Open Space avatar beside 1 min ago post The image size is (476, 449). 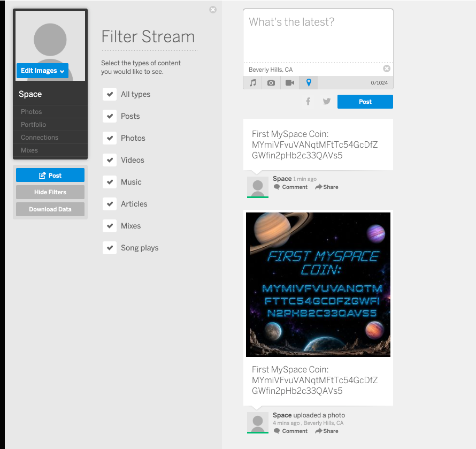tap(258, 187)
